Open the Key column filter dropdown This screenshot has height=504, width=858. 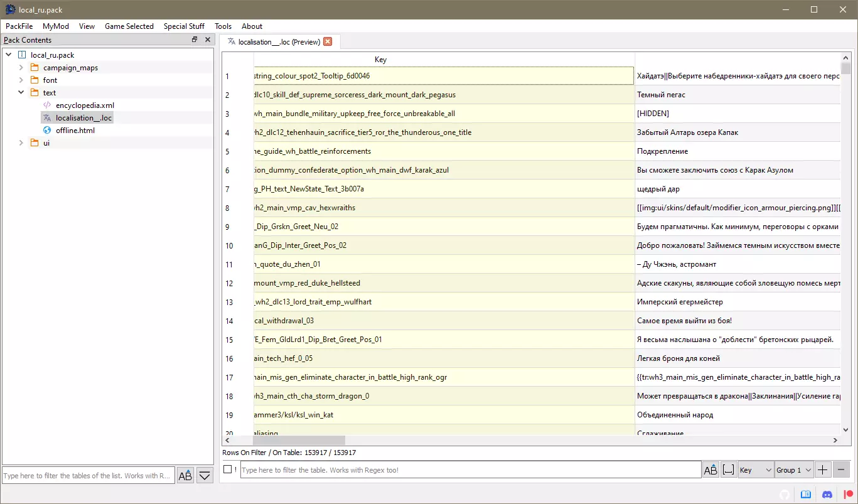click(x=756, y=469)
